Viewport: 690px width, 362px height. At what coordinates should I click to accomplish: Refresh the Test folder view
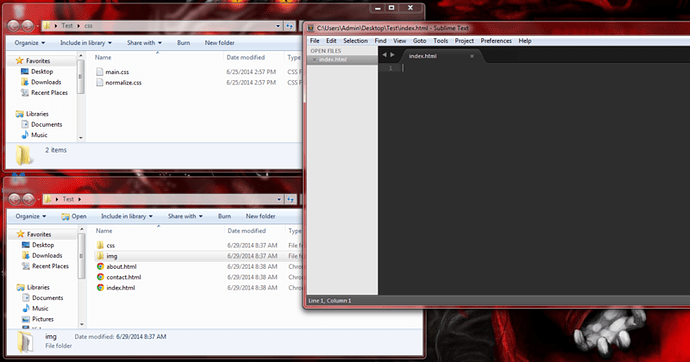pos(290,199)
